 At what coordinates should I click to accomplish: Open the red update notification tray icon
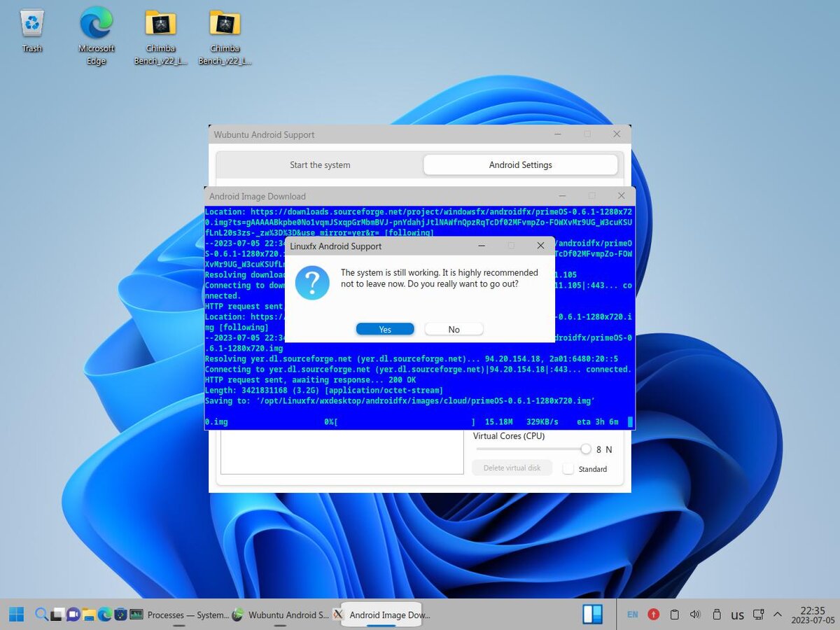pyautogui.click(x=654, y=615)
